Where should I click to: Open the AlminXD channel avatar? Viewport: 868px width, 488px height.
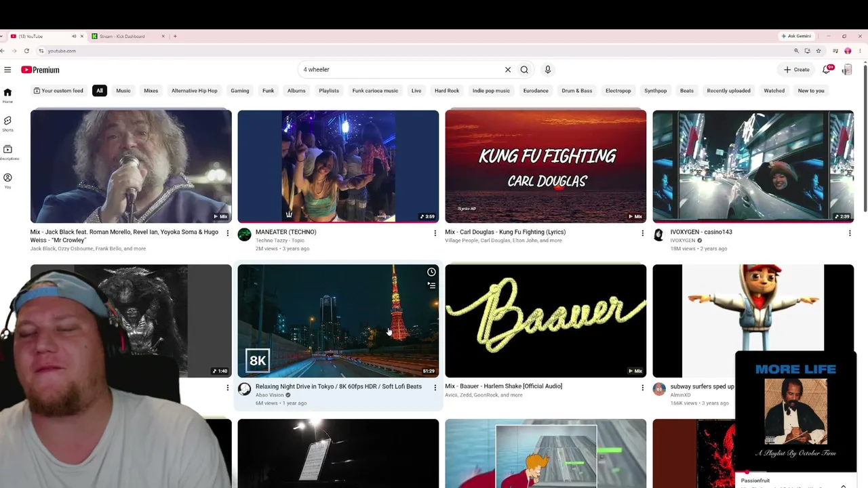click(658, 389)
